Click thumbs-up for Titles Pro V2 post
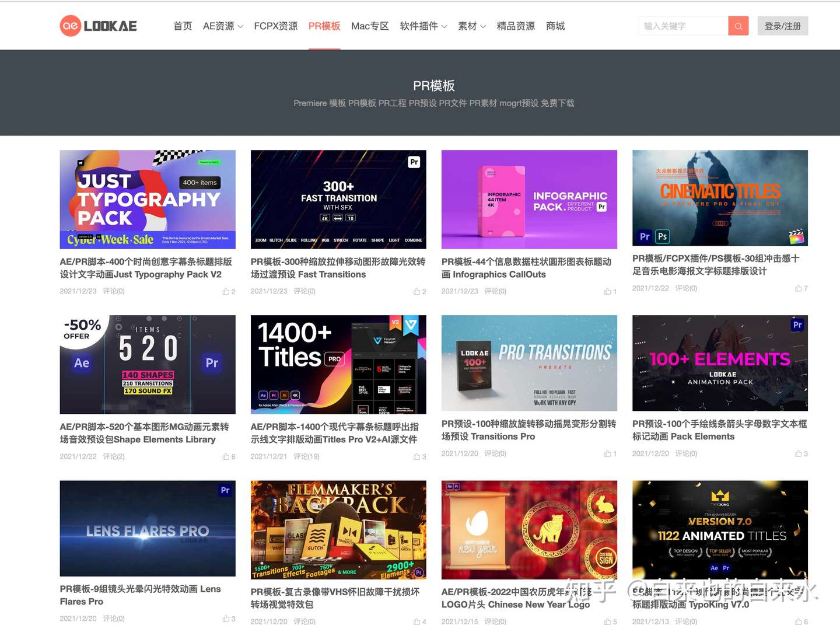 pos(419,456)
